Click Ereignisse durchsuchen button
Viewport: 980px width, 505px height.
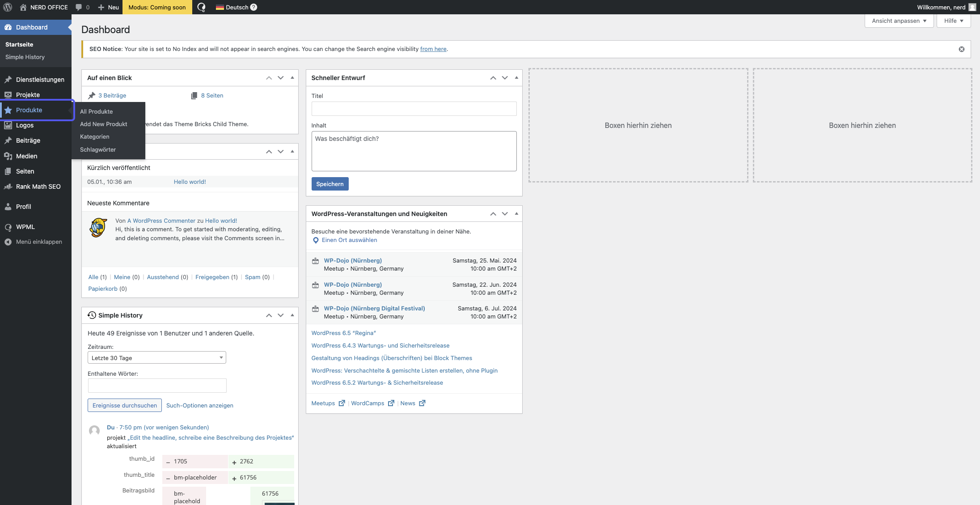pos(125,405)
